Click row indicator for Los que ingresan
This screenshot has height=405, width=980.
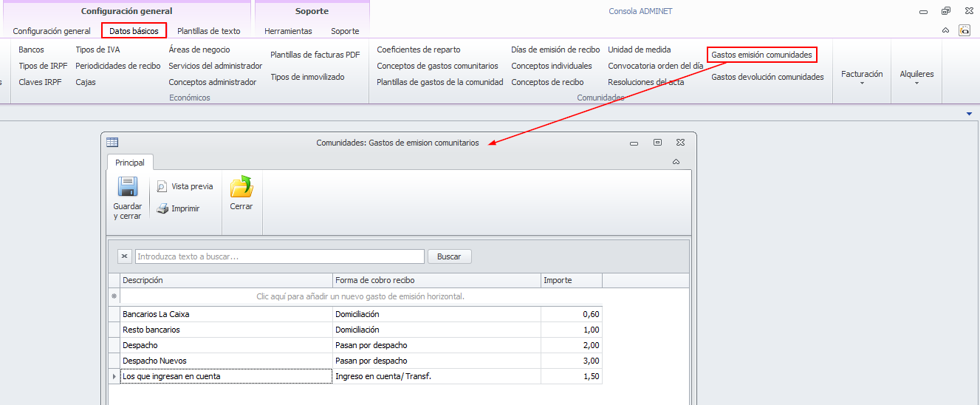point(114,376)
